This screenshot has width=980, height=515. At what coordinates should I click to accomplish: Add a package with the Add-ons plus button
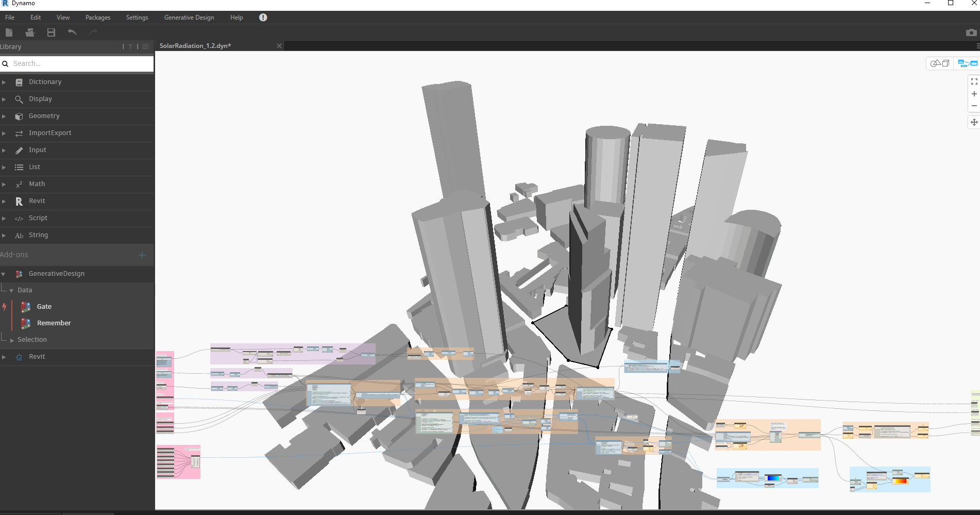point(142,255)
